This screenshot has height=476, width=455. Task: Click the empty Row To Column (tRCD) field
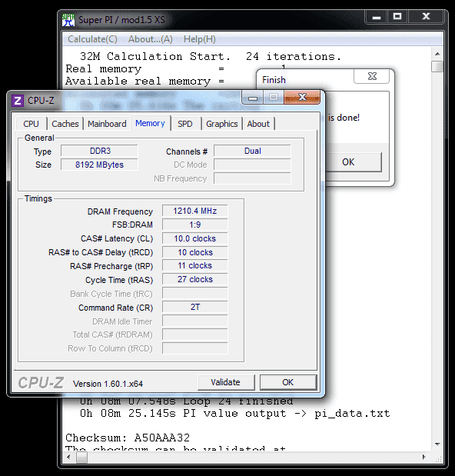pyautogui.click(x=195, y=348)
